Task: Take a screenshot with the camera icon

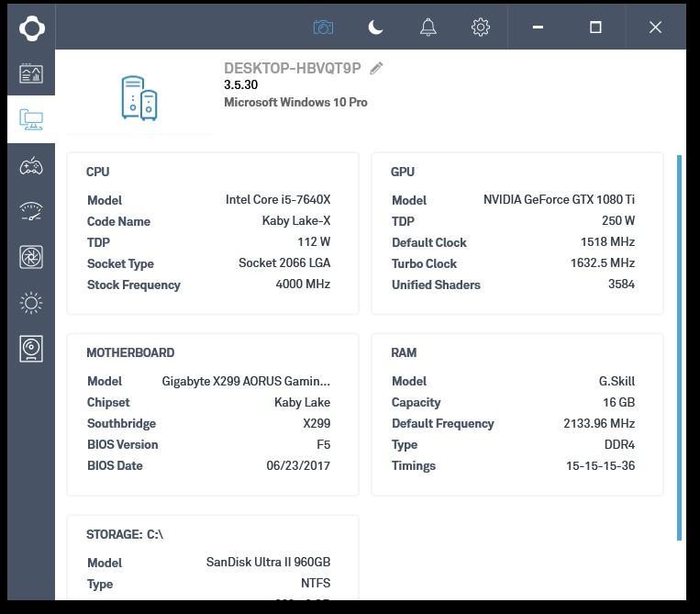Action: coord(323,28)
